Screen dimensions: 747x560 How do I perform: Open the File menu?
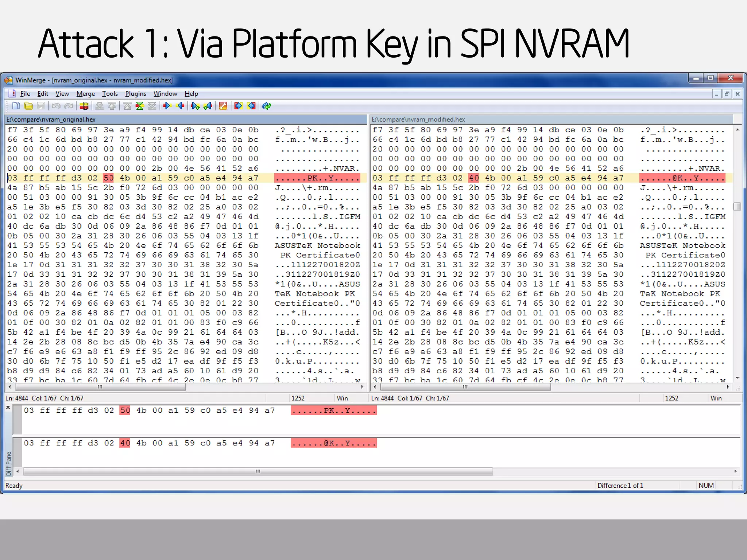click(x=25, y=94)
